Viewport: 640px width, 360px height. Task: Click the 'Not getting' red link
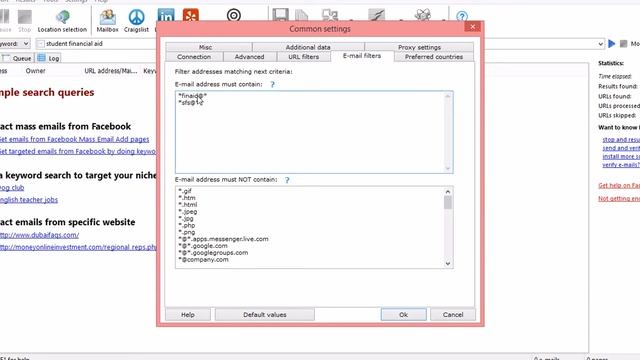tap(619, 198)
